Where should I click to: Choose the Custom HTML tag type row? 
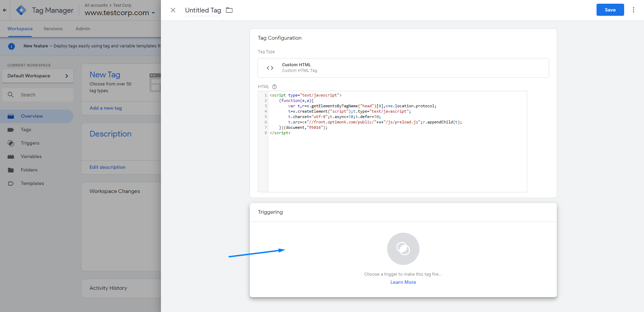(403, 68)
